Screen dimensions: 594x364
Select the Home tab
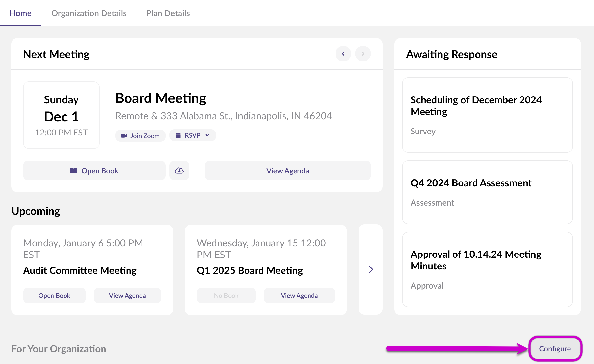pos(20,13)
